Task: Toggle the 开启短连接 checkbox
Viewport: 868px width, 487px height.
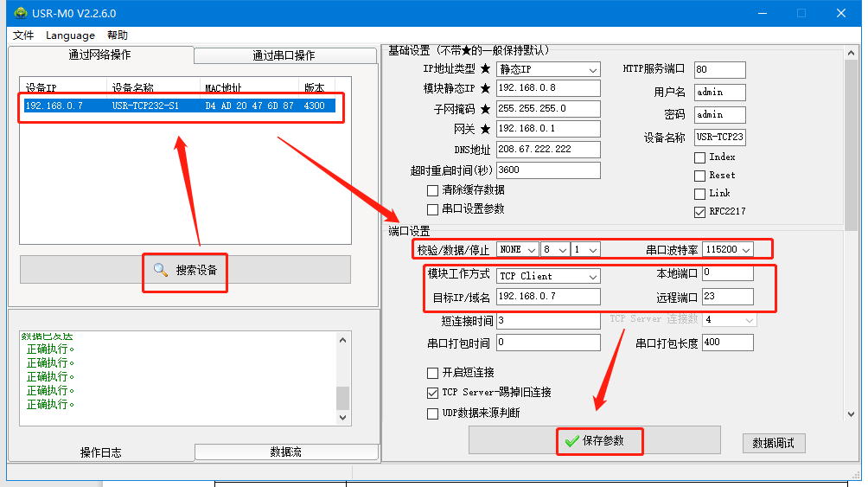Action: click(433, 373)
